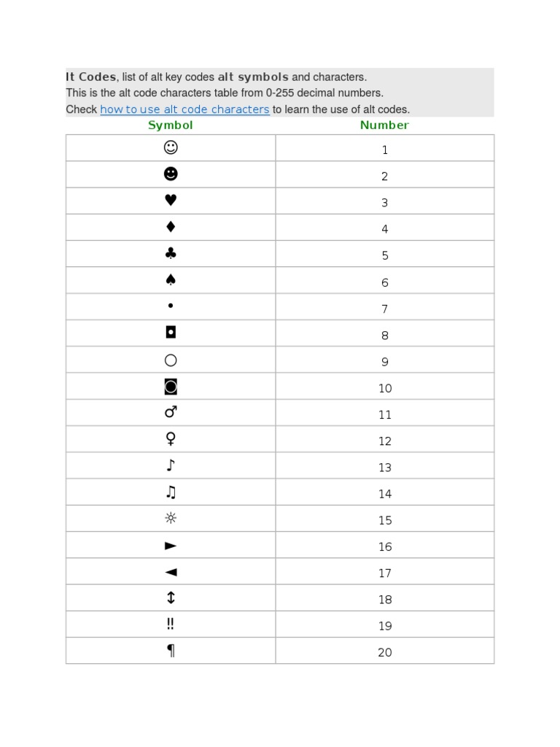Select the heart suit symbol

click(x=171, y=201)
